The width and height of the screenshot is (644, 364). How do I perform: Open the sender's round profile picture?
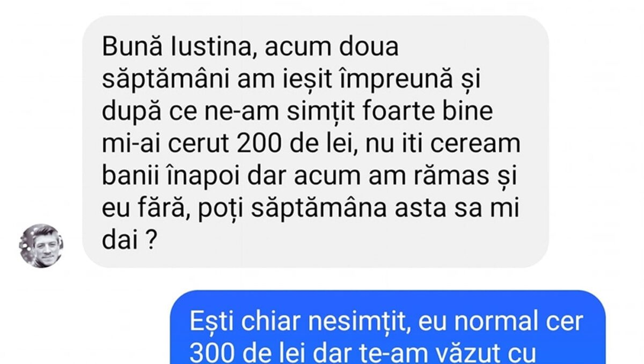(41, 245)
